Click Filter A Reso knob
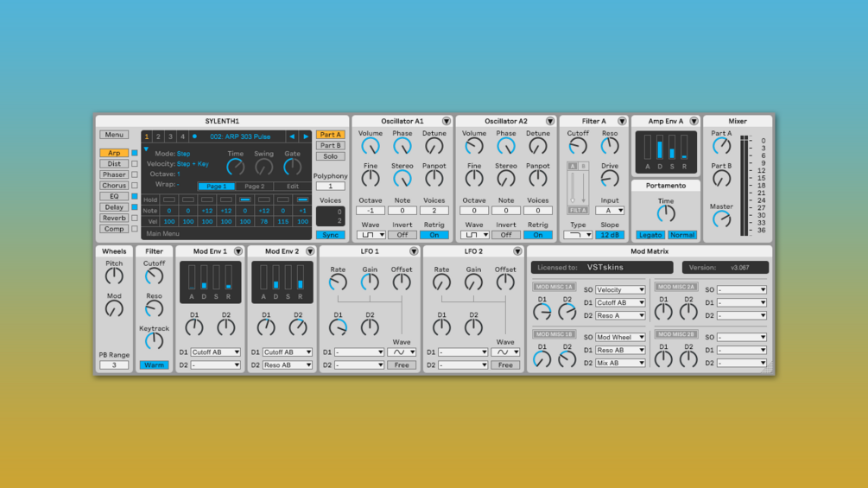The image size is (868, 488). pos(610,147)
